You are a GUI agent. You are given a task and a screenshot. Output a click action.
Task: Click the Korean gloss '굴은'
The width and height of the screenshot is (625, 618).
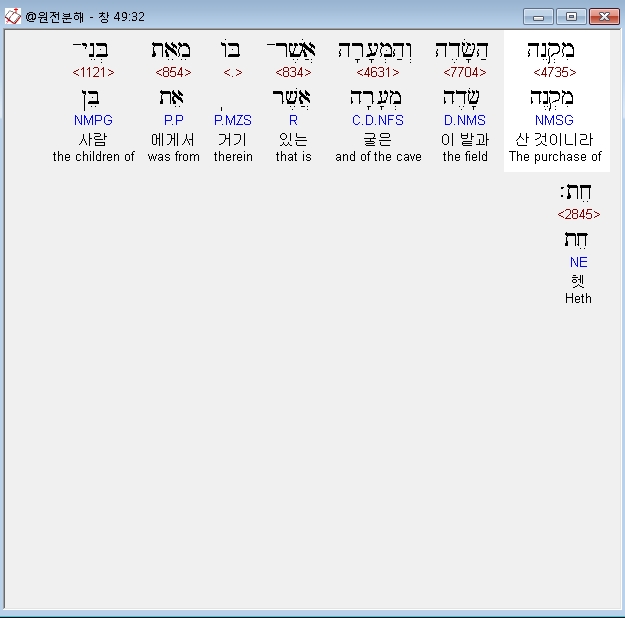click(378, 140)
